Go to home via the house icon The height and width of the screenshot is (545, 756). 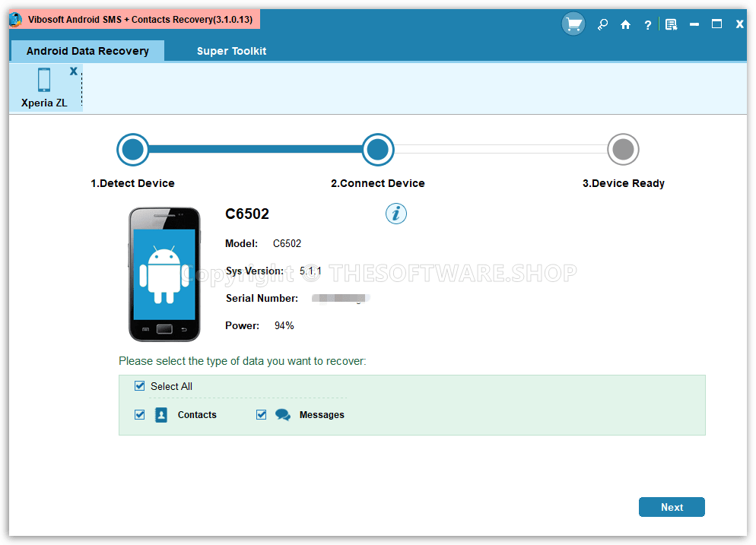(x=625, y=24)
